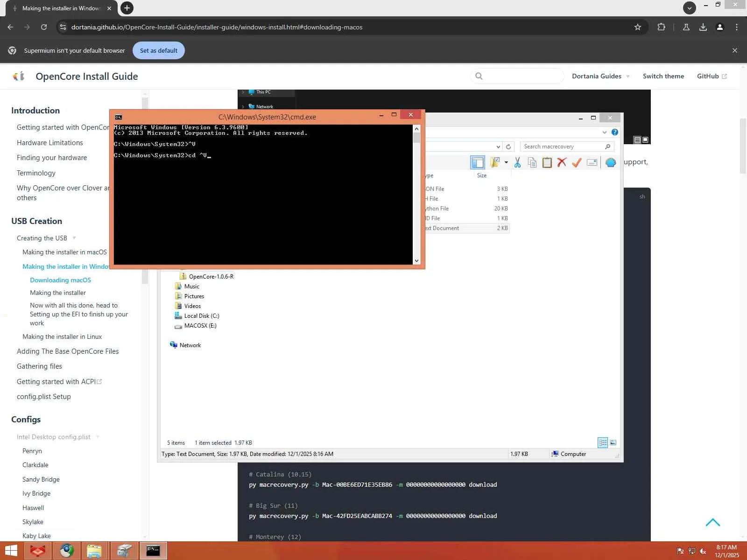Open Properties icon in Explorer toolbar
This screenshot has height=560, width=747.
tap(592, 162)
